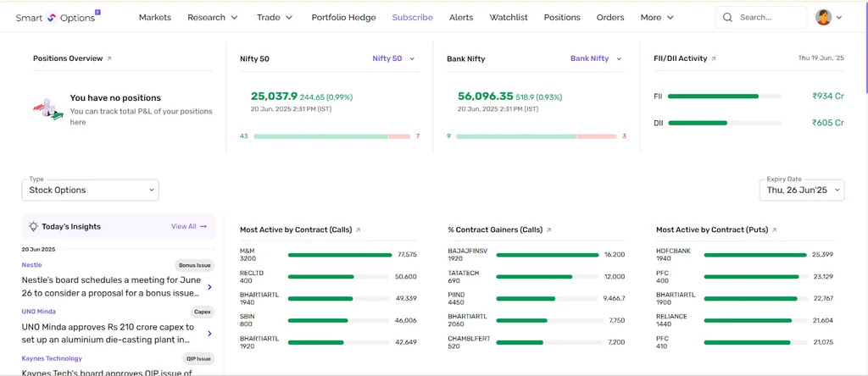Open Positions Overview external link arrow
This screenshot has width=868, height=376.
pos(109,58)
